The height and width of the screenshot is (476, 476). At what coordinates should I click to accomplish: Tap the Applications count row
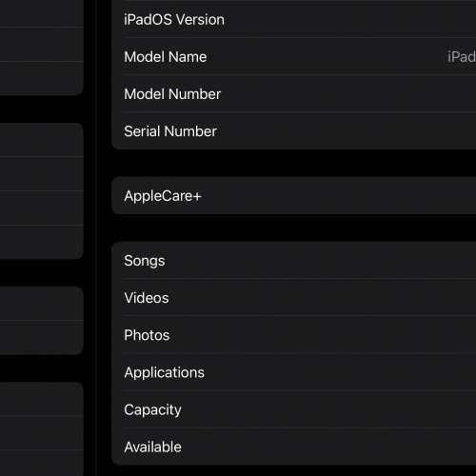pyautogui.click(x=294, y=372)
